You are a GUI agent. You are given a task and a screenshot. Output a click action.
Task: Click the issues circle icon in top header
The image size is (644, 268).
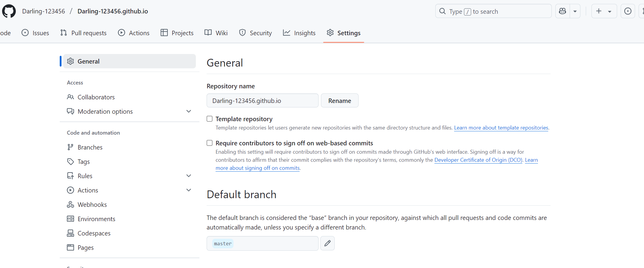click(x=628, y=11)
